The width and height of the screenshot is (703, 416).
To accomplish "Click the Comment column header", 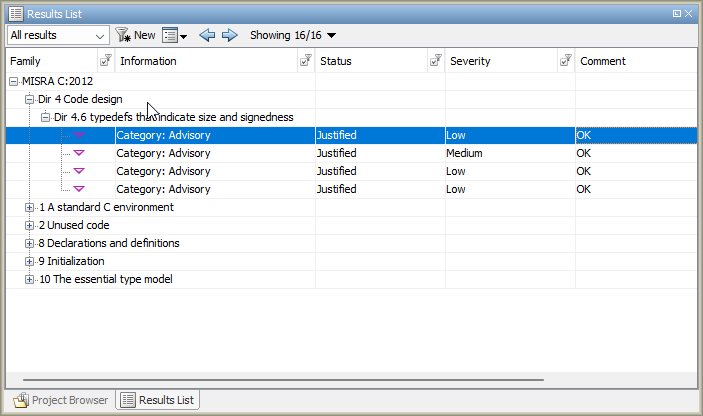I will pos(630,61).
